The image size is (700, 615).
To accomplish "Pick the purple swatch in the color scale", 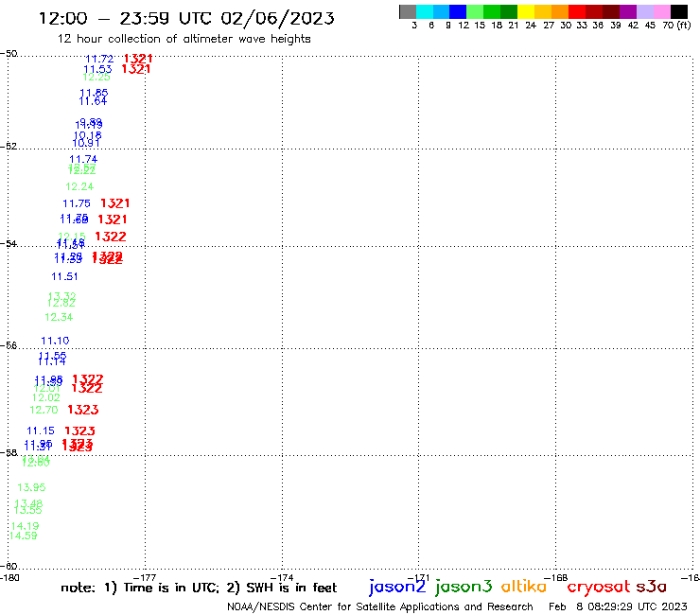I will coord(628,11).
